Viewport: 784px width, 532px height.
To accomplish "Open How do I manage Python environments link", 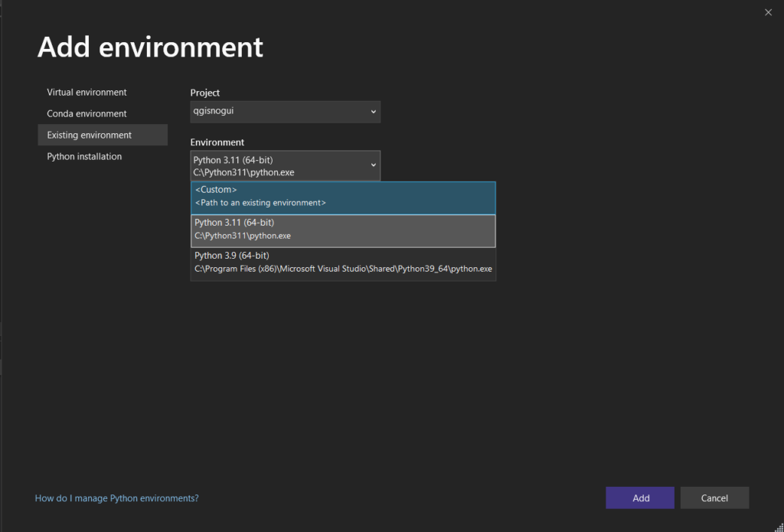I will coord(116,498).
